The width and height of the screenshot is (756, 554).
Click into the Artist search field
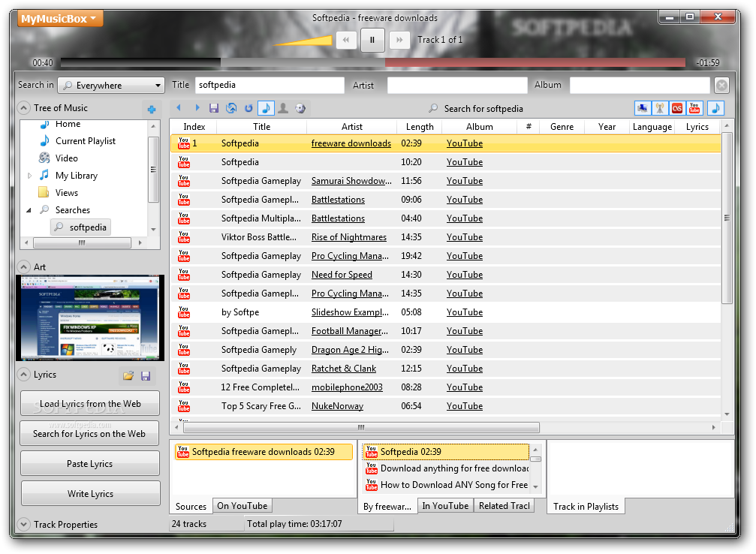pos(457,86)
